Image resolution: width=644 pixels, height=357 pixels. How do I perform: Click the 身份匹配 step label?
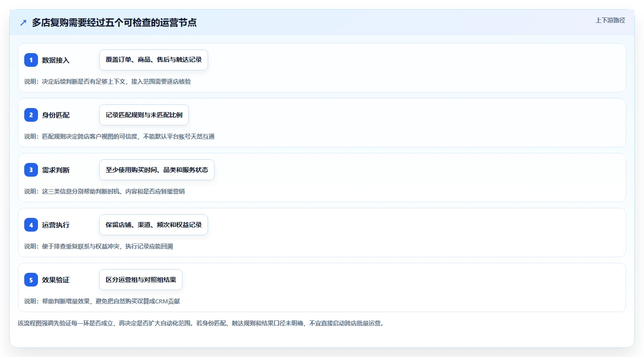(56, 115)
